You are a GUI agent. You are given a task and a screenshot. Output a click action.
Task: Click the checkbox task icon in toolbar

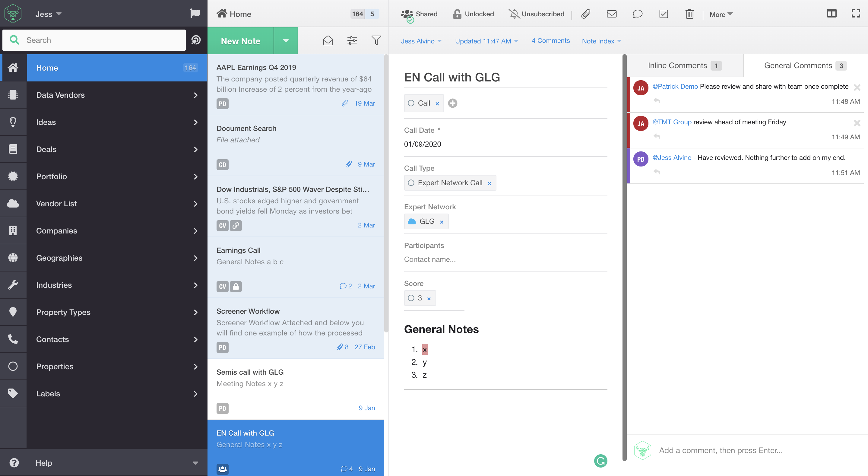[x=664, y=14]
